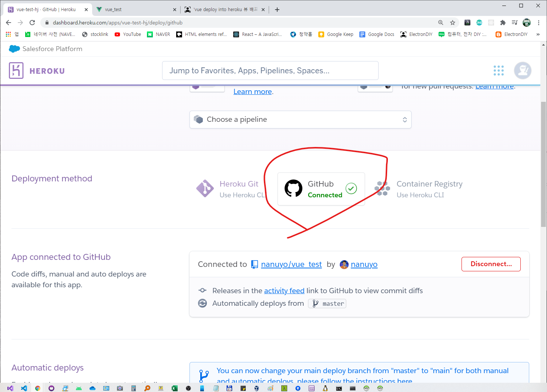Open the Chrome three-dot menu

[539, 23]
